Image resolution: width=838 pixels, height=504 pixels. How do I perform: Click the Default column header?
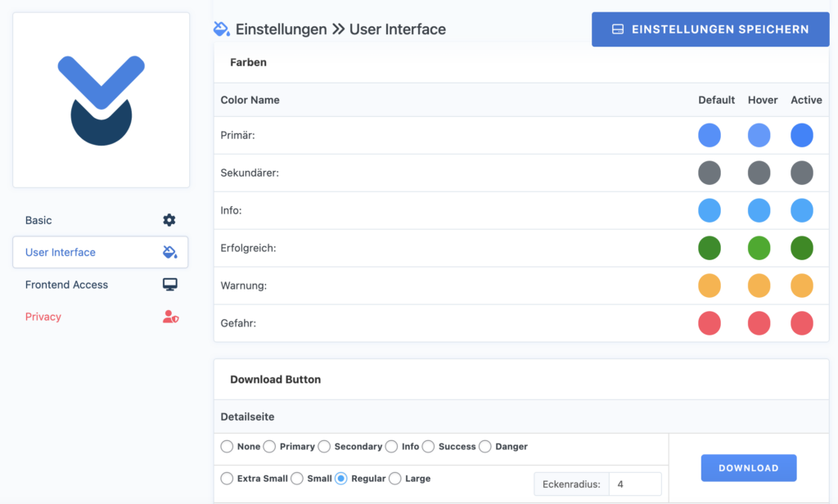(x=716, y=100)
